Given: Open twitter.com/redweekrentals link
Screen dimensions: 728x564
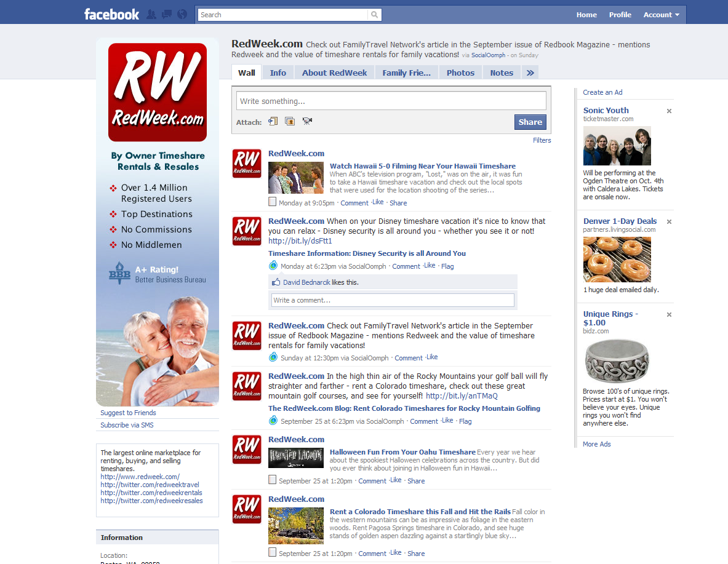Looking at the screenshot, I should (151, 493).
